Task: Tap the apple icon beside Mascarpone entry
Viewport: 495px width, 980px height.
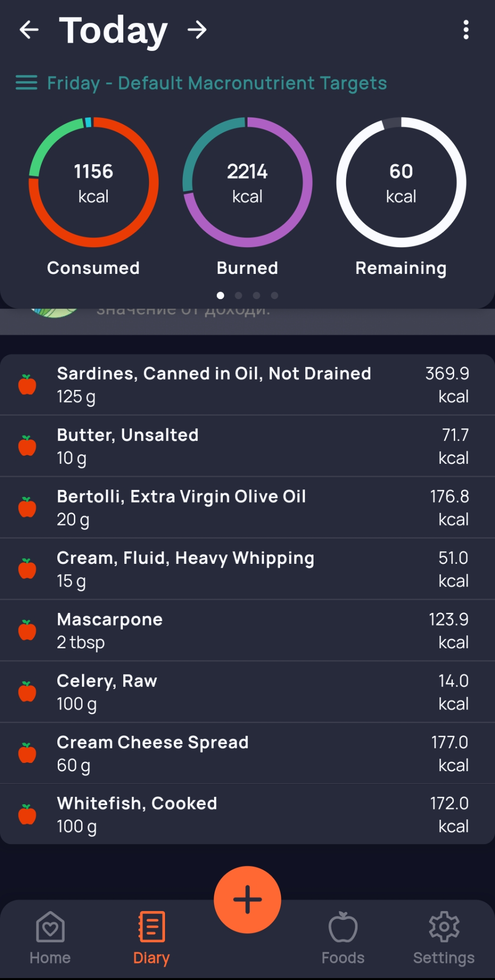Action: pyautogui.click(x=27, y=630)
